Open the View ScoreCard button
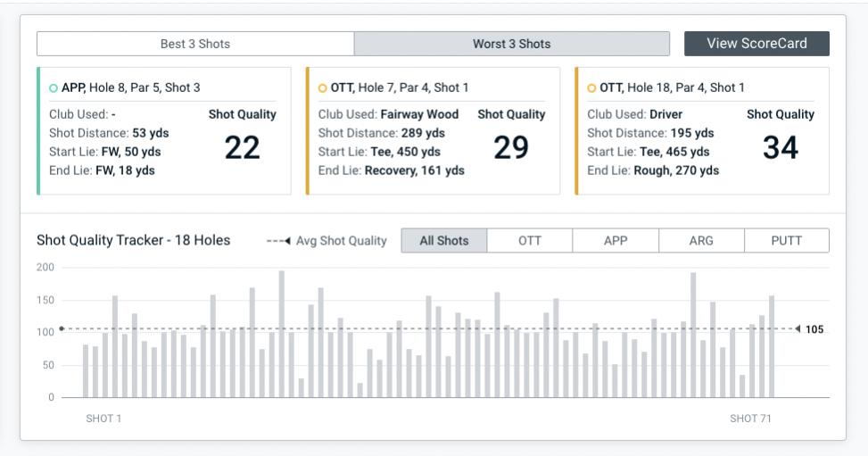Viewport: 868px width, 456px height. tap(756, 44)
